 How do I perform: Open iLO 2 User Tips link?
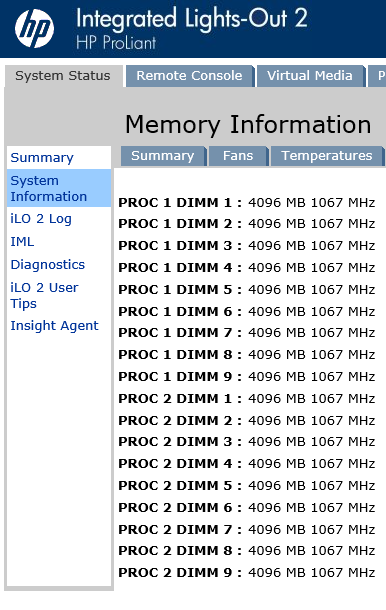(44, 295)
